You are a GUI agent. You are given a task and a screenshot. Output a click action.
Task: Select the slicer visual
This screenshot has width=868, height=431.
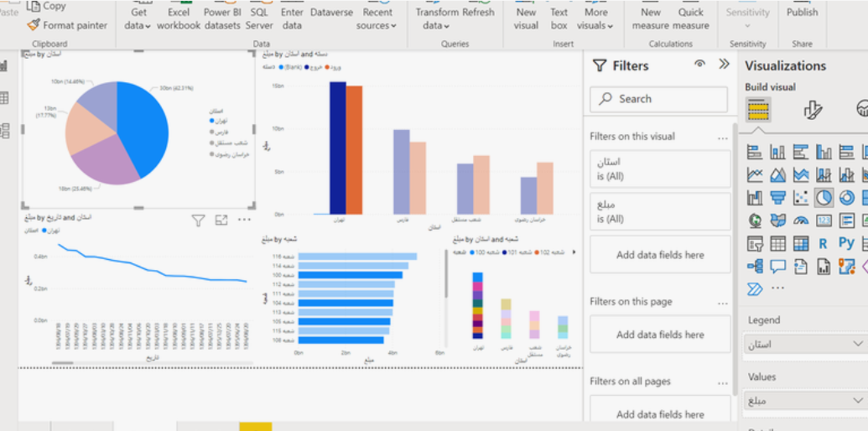[x=755, y=243]
